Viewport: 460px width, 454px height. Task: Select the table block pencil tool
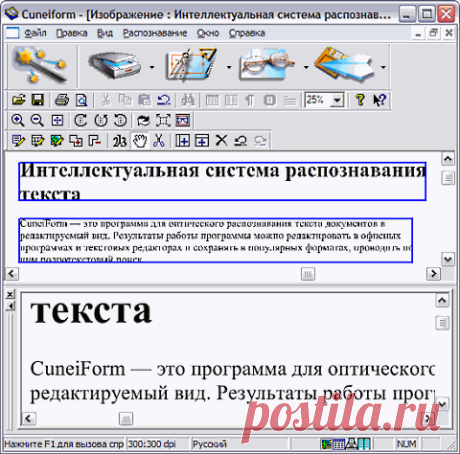(x=37, y=140)
